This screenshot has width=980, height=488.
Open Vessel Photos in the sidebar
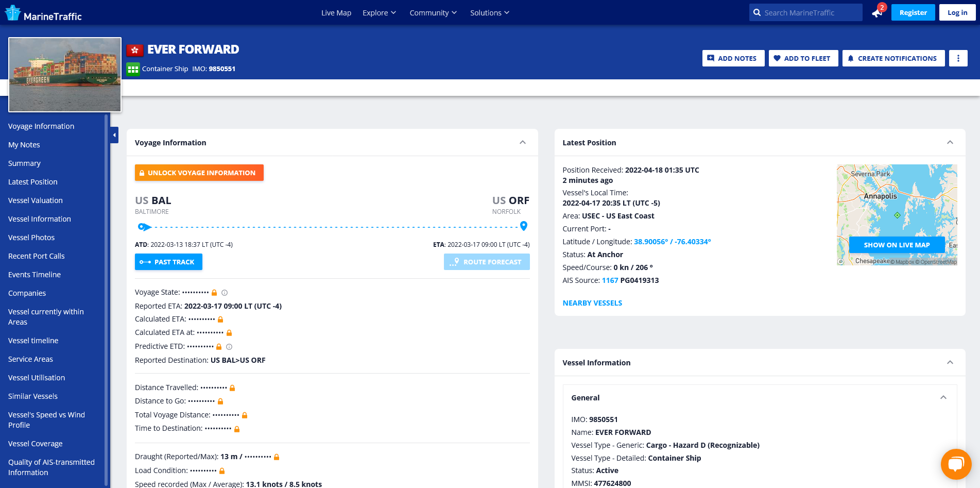click(x=31, y=238)
